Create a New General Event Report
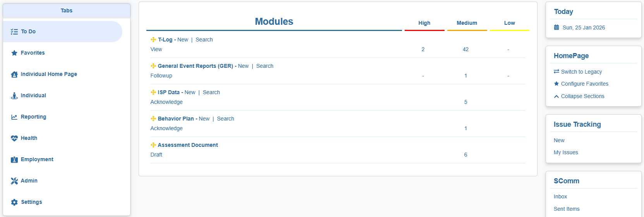Image resolution: width=644 pixels, height=217 pixels. click(x=243, y=66)
